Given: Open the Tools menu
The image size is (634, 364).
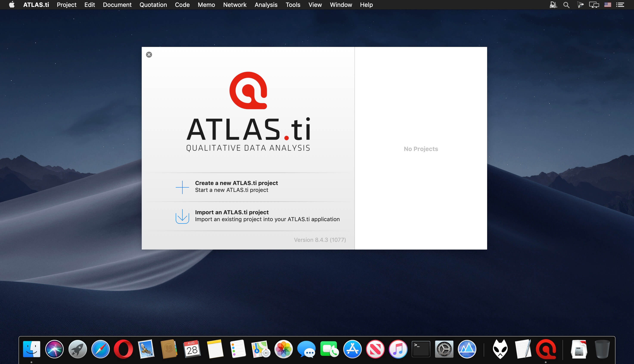Looking at the screenshot, I should coord(293,5).
